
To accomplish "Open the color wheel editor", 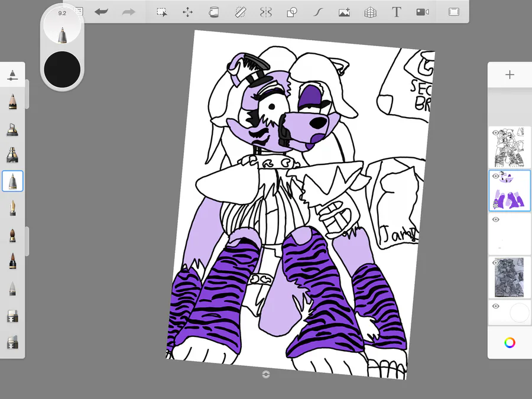I will 510,343.
